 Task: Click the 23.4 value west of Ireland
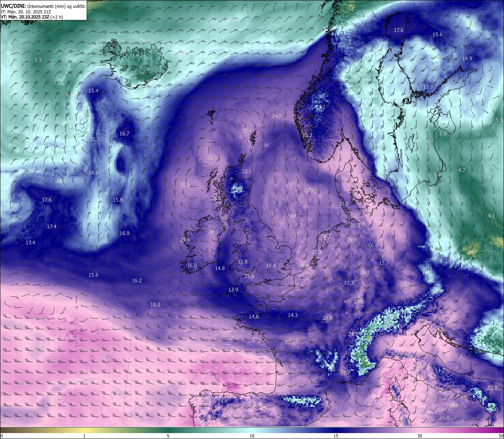[185, 239]
